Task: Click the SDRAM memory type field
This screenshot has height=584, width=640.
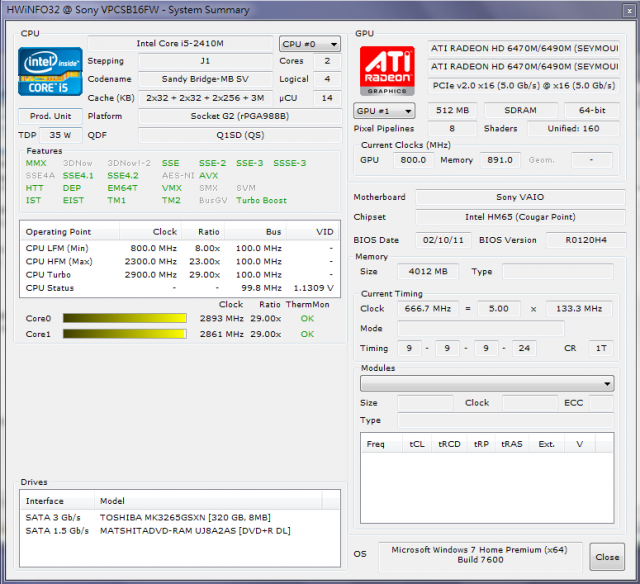Action: click(x=520, y=110)
